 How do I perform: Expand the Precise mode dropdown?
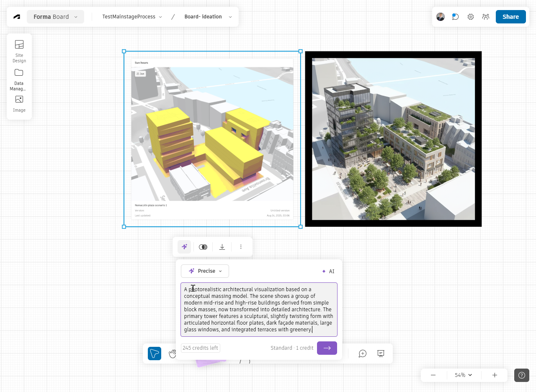205,271
